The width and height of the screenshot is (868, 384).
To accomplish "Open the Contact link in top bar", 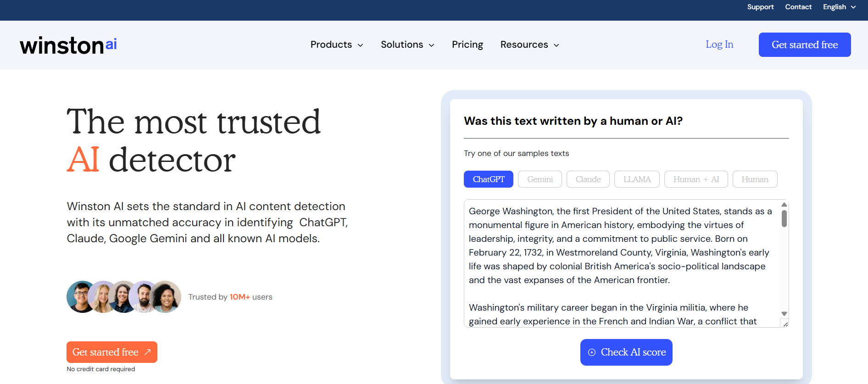I will pos(798,7).
